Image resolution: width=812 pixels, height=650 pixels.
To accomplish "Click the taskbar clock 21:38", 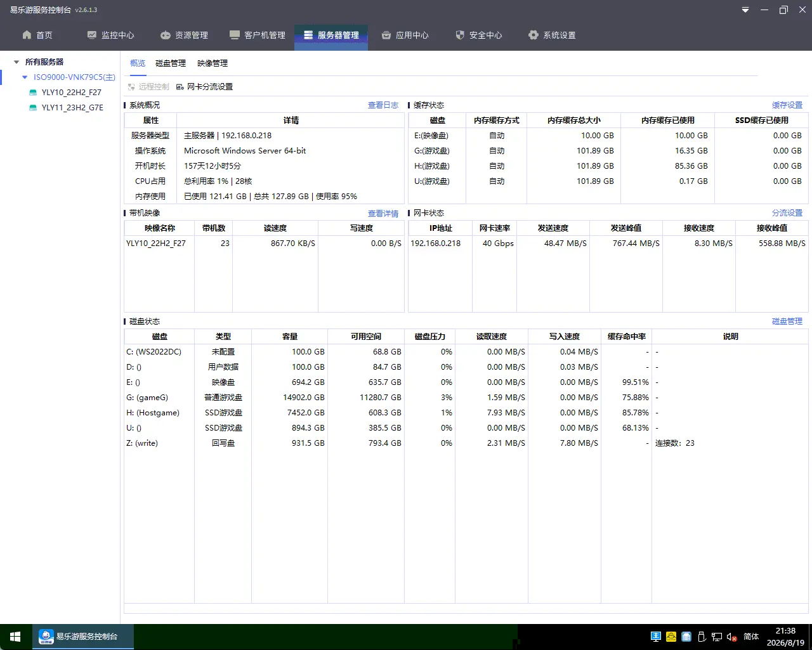I will (785, 631).
